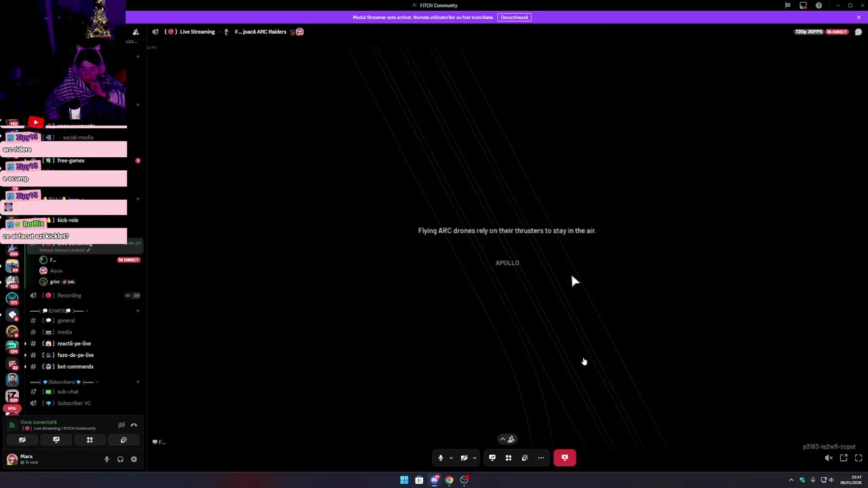868x488 pixels.
Task: Mute microphone in stream control bar
Action: point(440,458)
